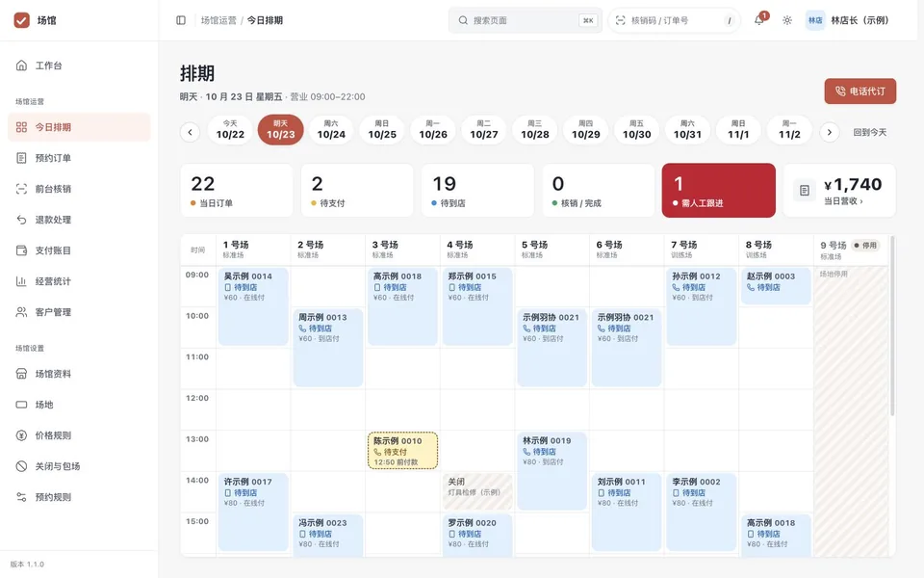Open booking 林示例 0019
The image size is (924, 578).
click(552, 471)
